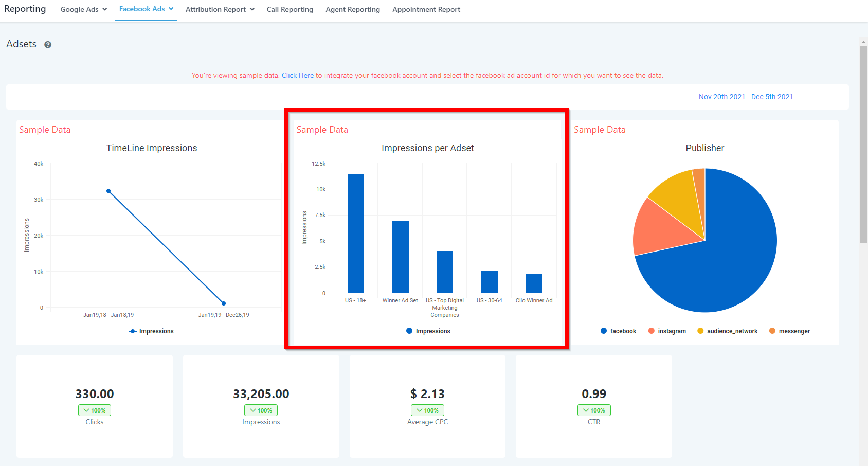This screenshot has height=466, width=868.
Task: Hide the audience_network series in legend
Action: click(x=727, y=331)
